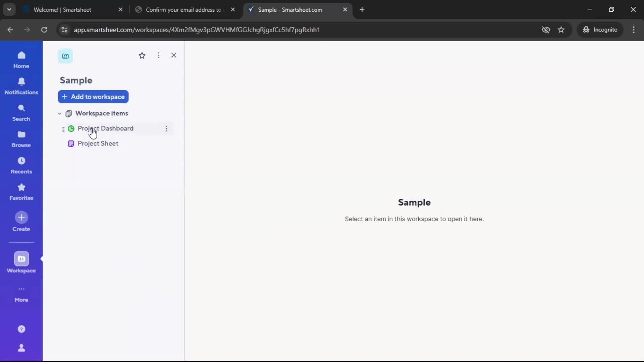The height and width of the screenshot is (362, 644).
Task: Open the Help icon near the bottom
Action: tap(21, 329)
